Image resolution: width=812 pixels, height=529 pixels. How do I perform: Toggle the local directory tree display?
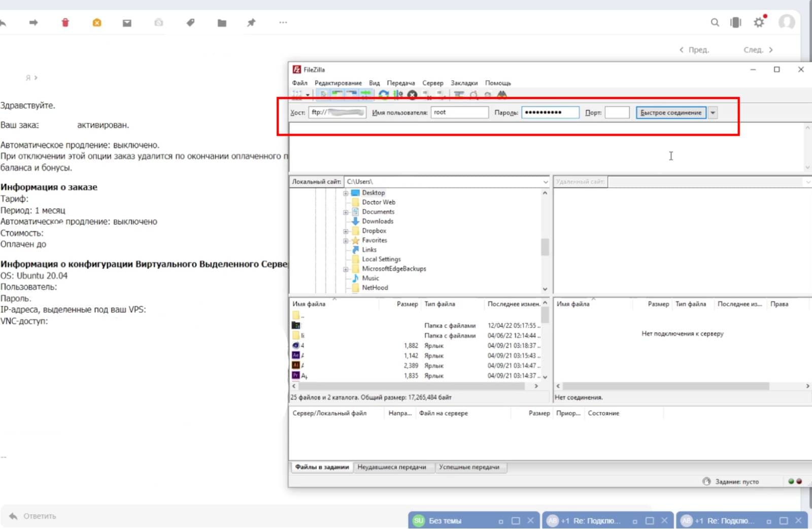point(337,94)
